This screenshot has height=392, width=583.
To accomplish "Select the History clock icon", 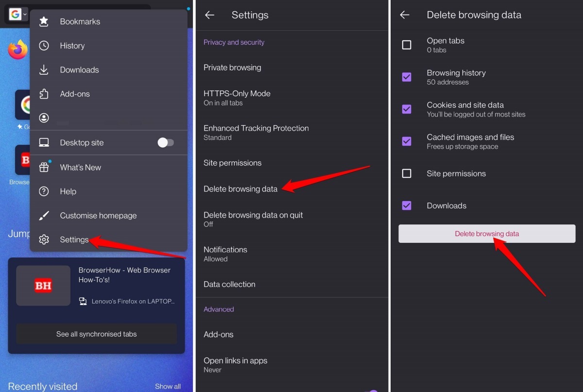I will (44, 46).
